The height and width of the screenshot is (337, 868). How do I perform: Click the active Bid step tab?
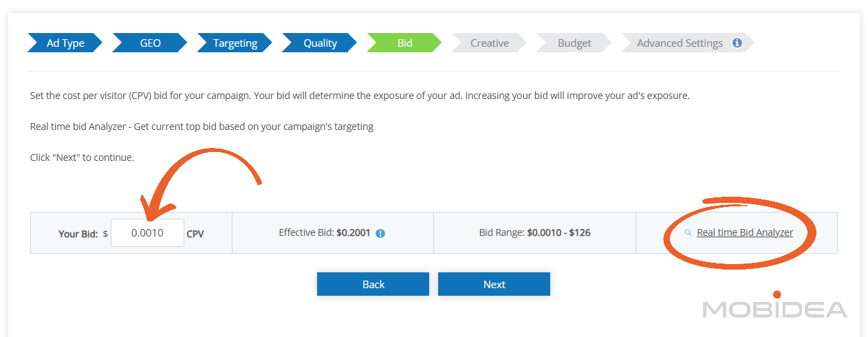(404, 43)
